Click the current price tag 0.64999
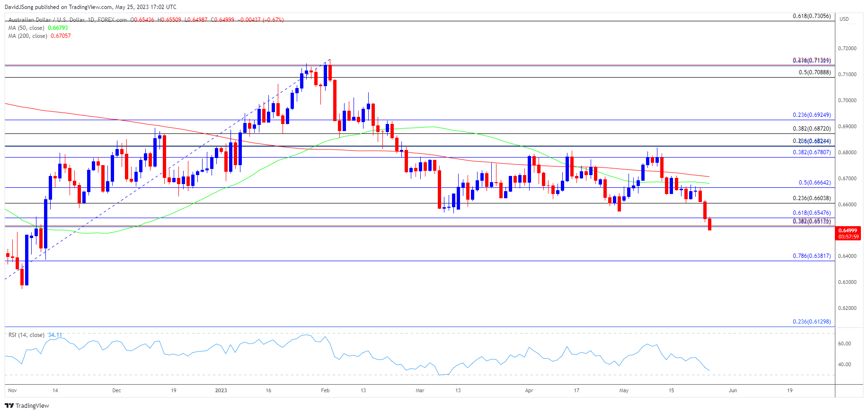 click(847, 230)
